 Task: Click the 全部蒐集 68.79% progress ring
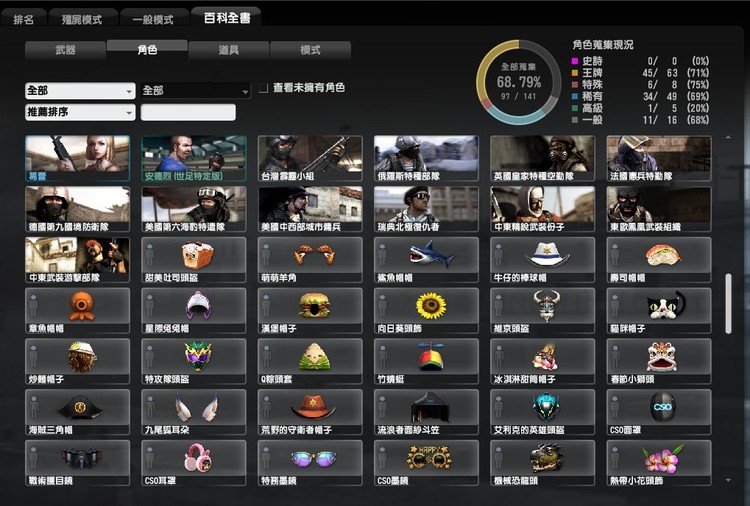pos(518,82)
